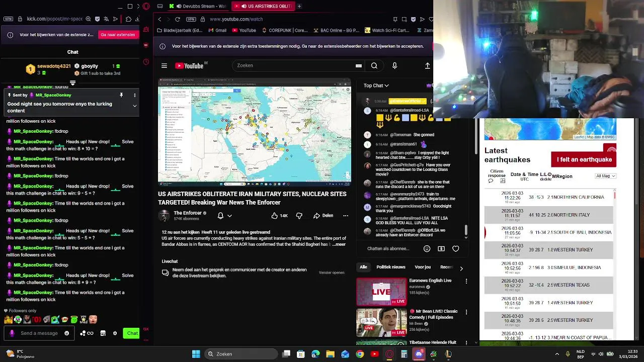Expand pinned message chevron in Kick chat

point(134,106)
